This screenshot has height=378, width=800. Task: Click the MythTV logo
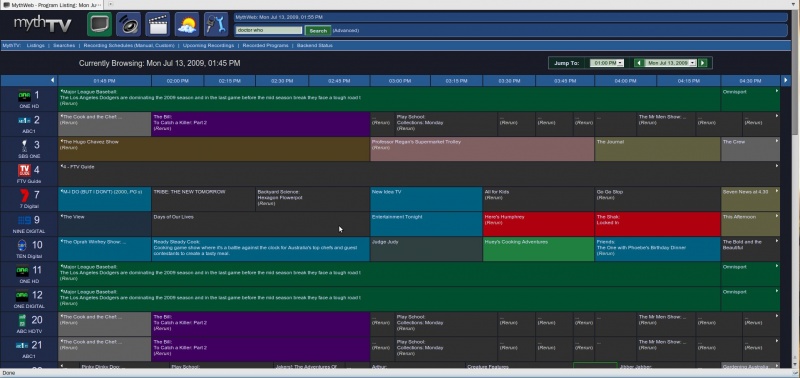pos(42,24)
